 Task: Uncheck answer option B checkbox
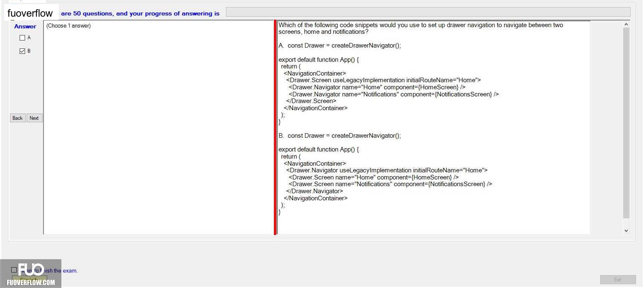click(x=23, y=51)
